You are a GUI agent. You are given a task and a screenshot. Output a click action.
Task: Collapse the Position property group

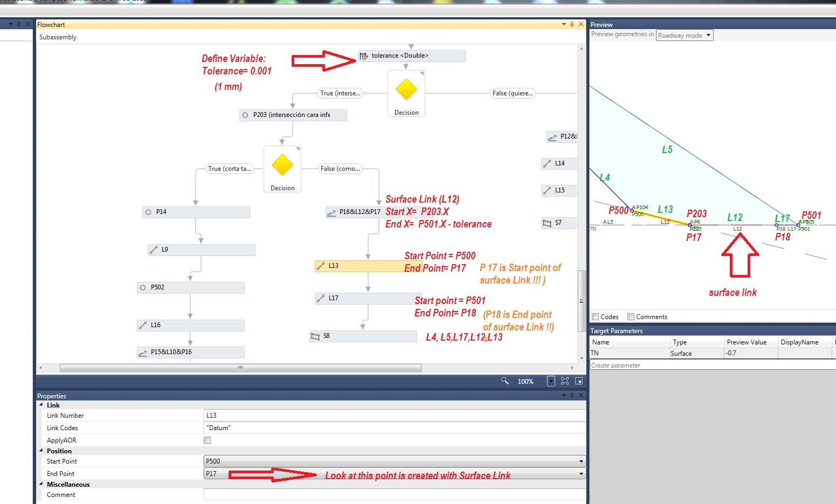pos(42,451)
